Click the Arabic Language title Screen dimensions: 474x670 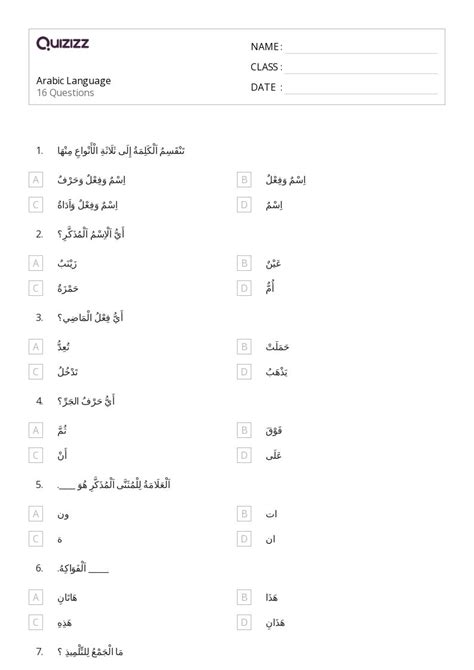tap(74, 81)
